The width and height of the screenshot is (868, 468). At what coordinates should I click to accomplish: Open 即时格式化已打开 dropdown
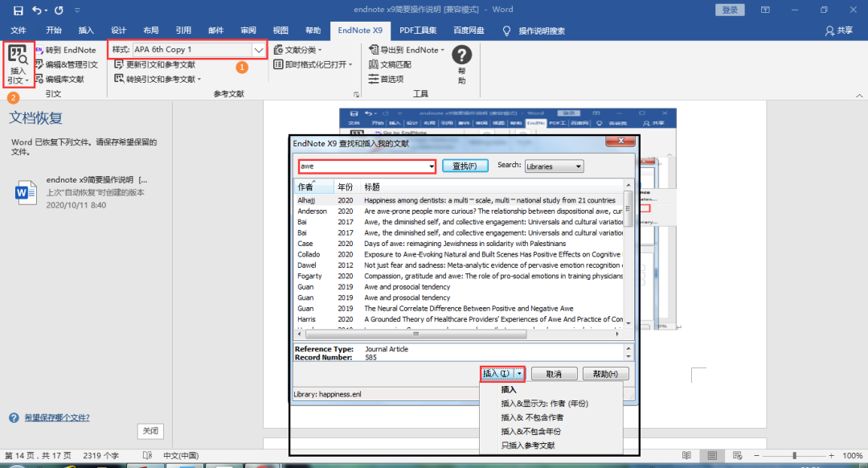coord(313,64)
